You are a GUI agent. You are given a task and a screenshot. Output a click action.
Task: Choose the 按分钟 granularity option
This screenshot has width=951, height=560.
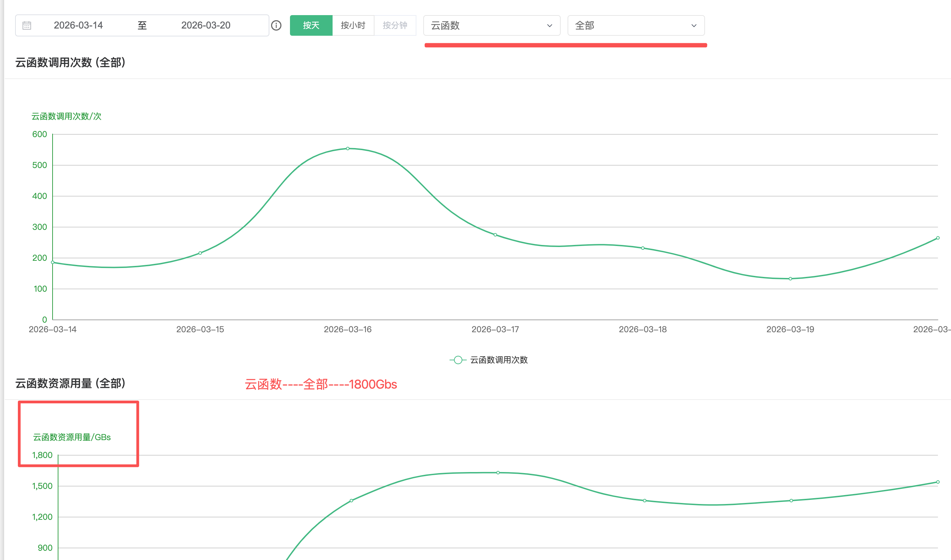pos(395,25)
